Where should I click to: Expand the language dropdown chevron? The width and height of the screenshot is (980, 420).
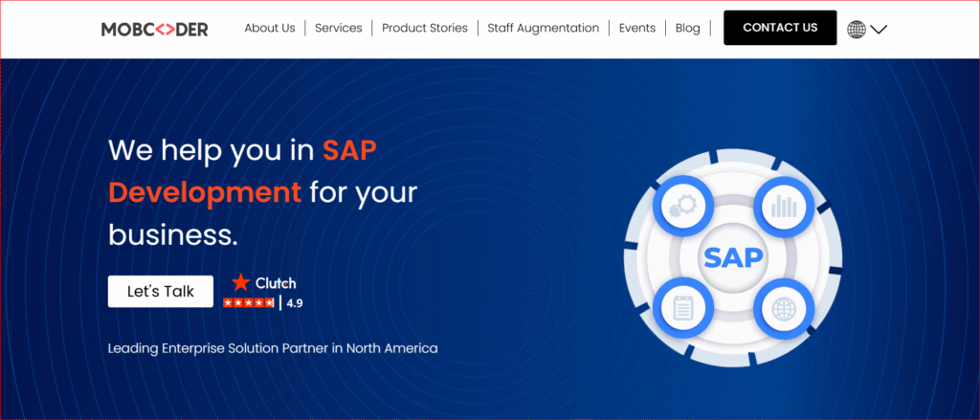879,29
